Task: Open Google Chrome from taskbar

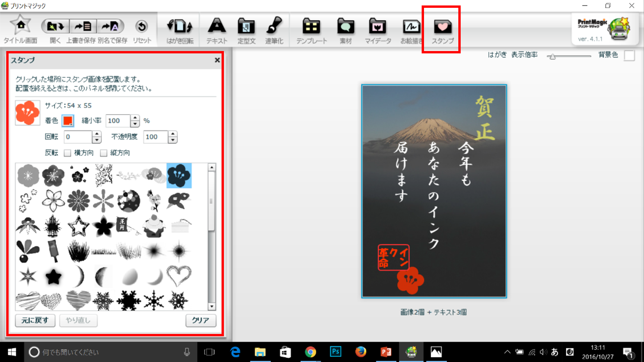Action: coord(310,352)
